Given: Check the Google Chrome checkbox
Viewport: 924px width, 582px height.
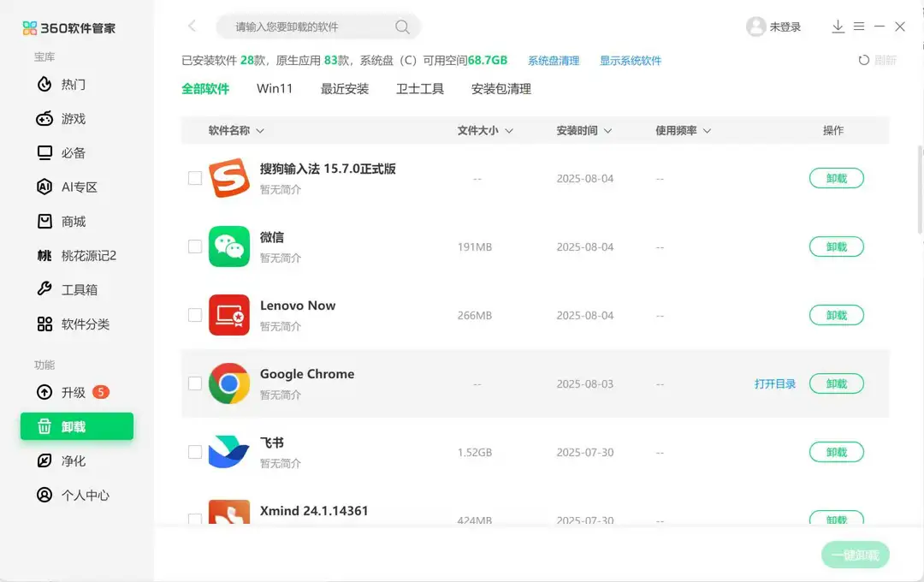Looking at the screenshot, I should click(x=195, y=383).
